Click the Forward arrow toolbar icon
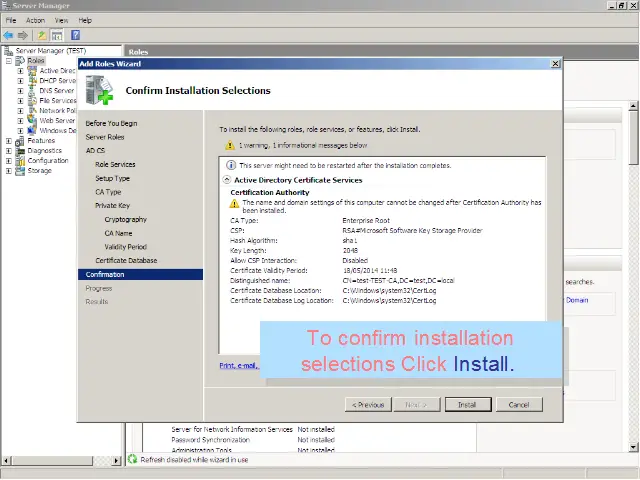This screenshot has height=480, width=640. 22,35
